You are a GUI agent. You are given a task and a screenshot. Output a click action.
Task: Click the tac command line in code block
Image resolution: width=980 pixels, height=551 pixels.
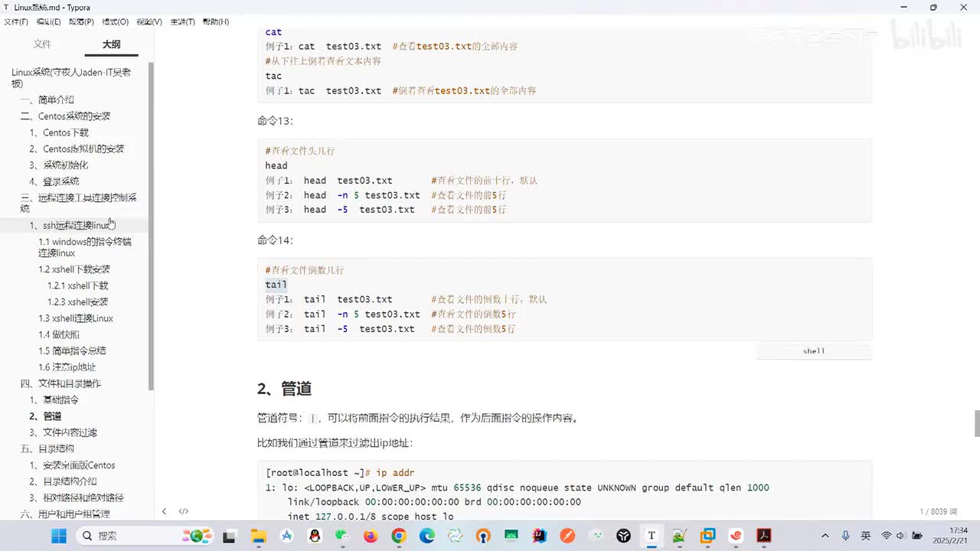point(273,76)
